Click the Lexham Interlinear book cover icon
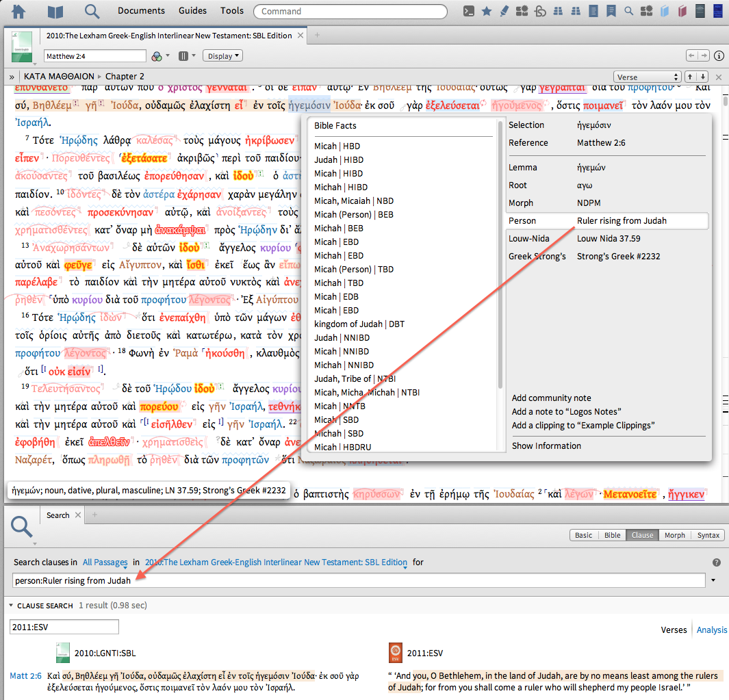 22,47
